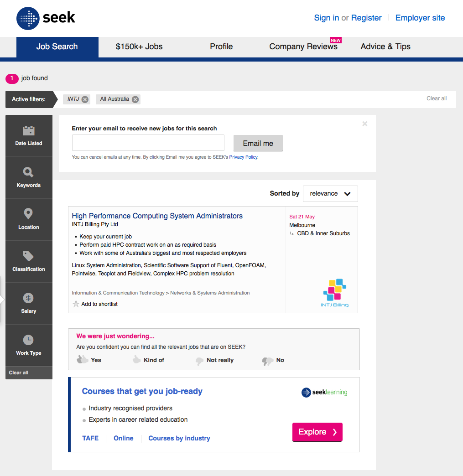This screenshot has width=463, height=476.
Task: Click the seek learning logo
Action: point(324,392)
